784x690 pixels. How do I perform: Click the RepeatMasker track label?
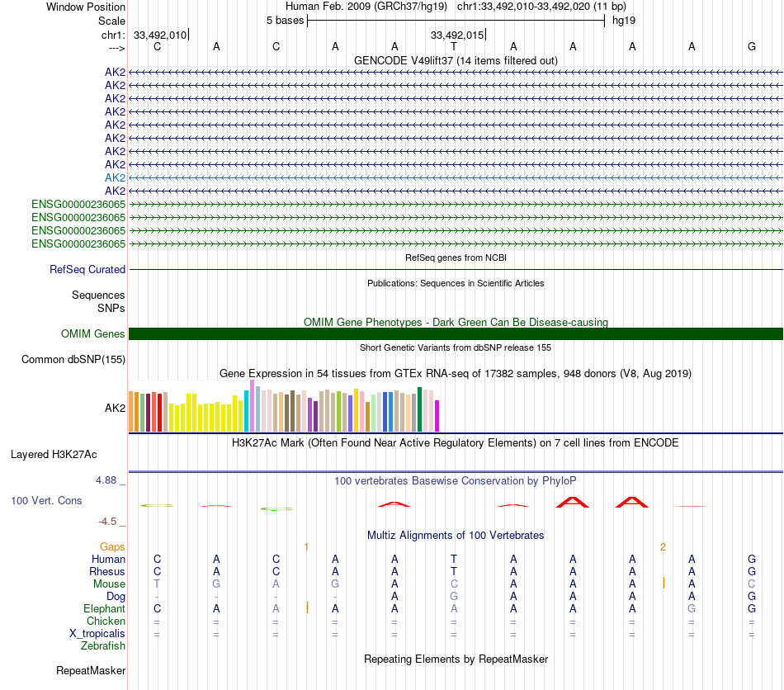click(91, 670)
